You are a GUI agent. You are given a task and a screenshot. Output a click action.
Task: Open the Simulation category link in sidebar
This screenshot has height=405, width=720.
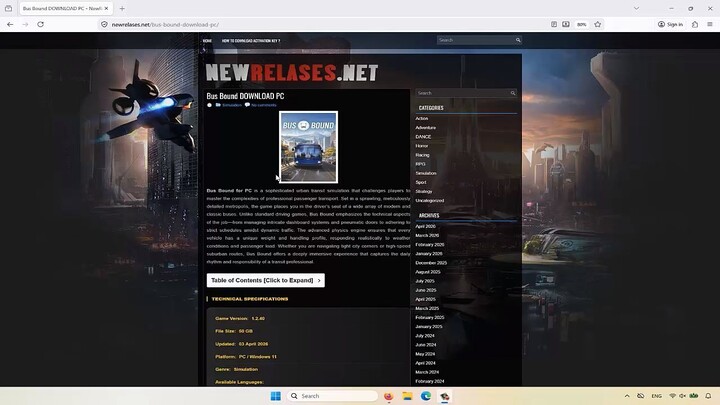tap(426, 173)
